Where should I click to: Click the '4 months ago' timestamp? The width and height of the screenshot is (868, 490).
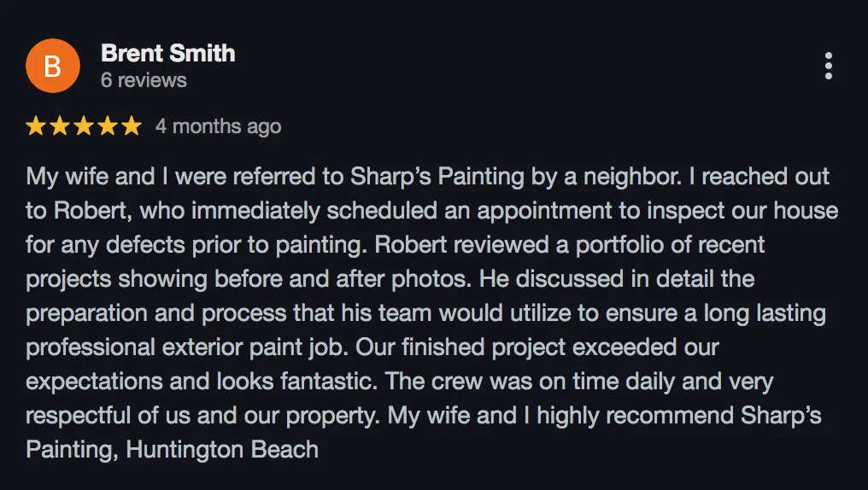pos(218,126)
